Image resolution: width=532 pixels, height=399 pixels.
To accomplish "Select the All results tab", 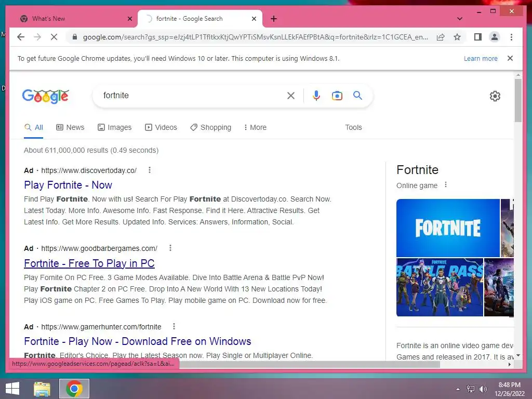I will [x=34, y=127].
